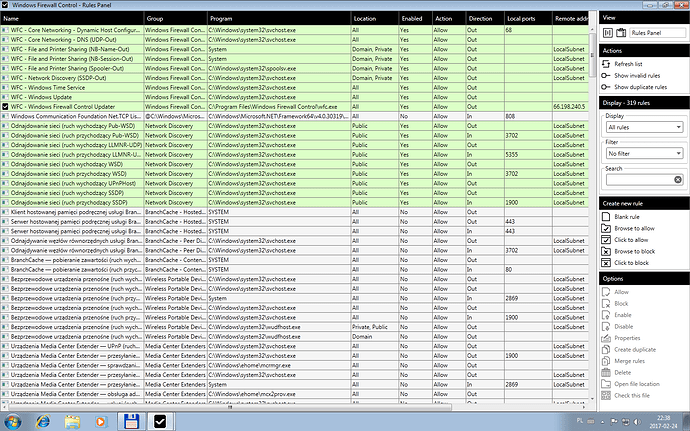Click the Show duplicate rules key icon
The width and height of the screenshot is (690, 431).
[x=606, y=87]
